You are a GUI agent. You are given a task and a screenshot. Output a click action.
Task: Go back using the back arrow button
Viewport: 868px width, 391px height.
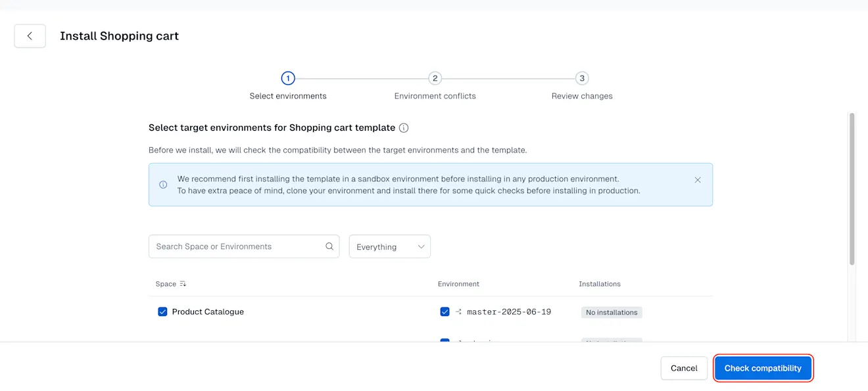pos(30,35)
